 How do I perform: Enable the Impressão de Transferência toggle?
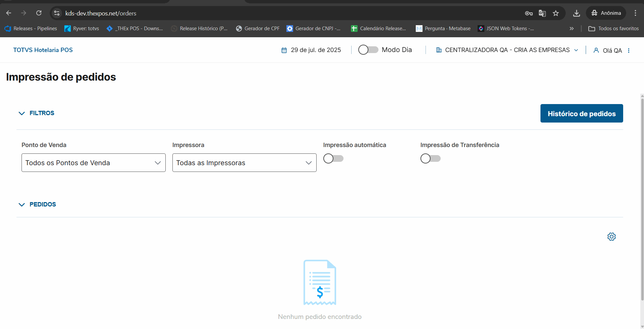(x=430, y=158)
